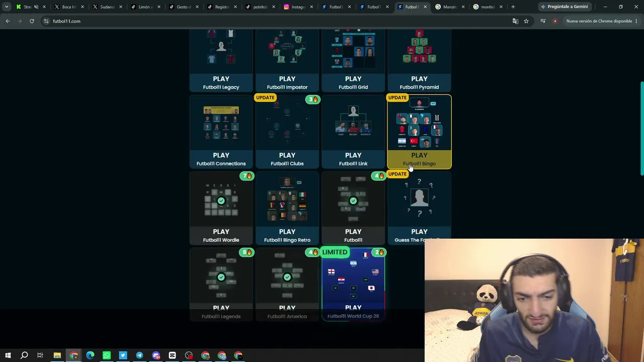Switch to the Registra TikTok tab
Screen dimensions: 644x362
[221, 7]
